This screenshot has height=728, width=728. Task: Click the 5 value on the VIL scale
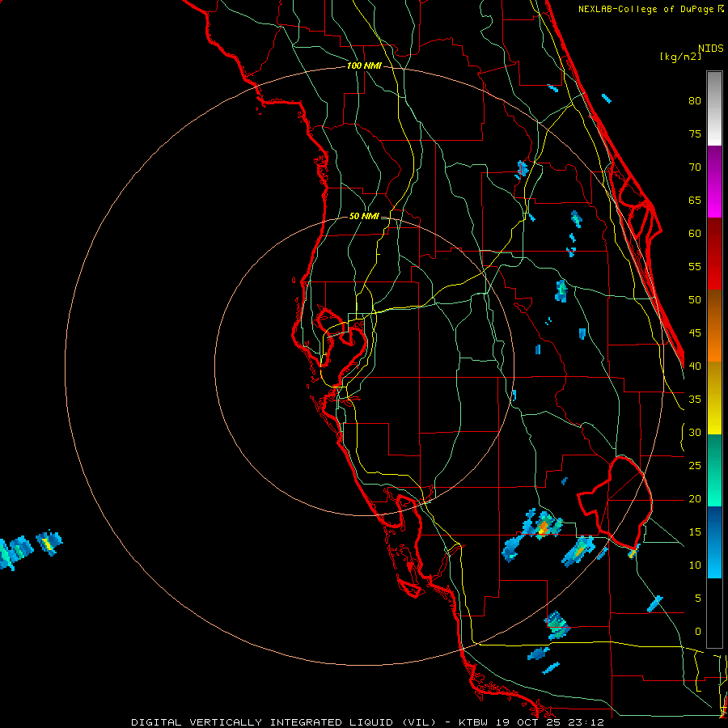(x=698, y=599)
